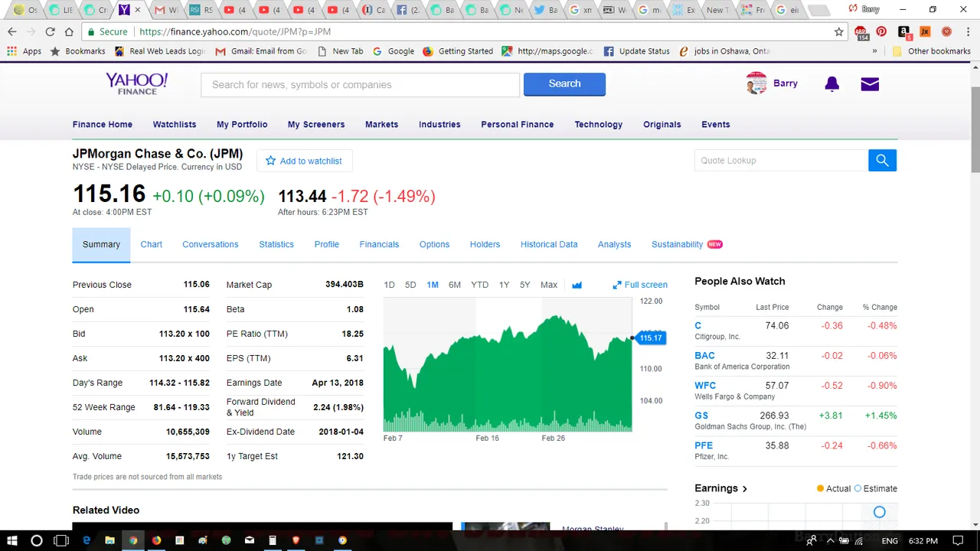This screenshot has width=980, height=551.
Task: View the Sustainability tab
Action: (x=677, y=244)
